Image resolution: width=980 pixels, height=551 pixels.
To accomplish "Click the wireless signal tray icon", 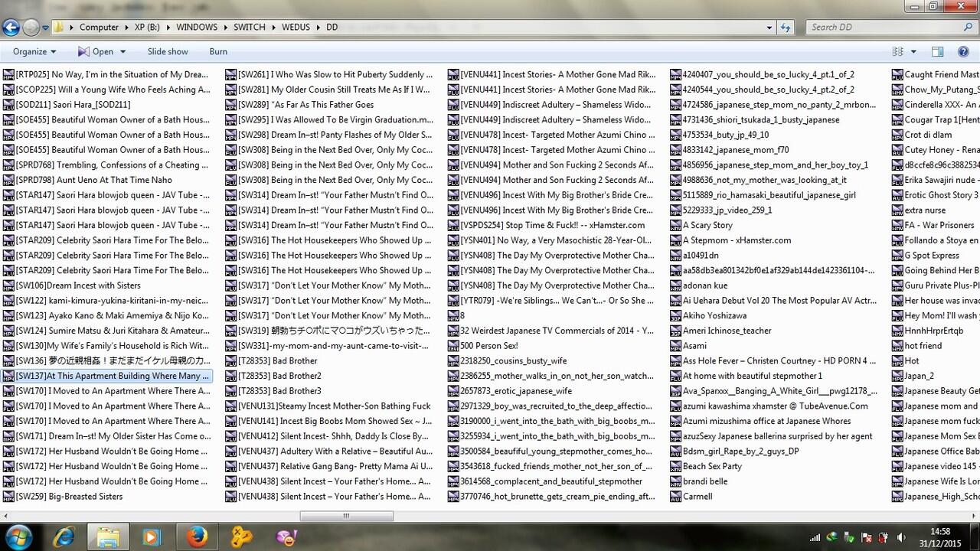I will click(814, 537).
